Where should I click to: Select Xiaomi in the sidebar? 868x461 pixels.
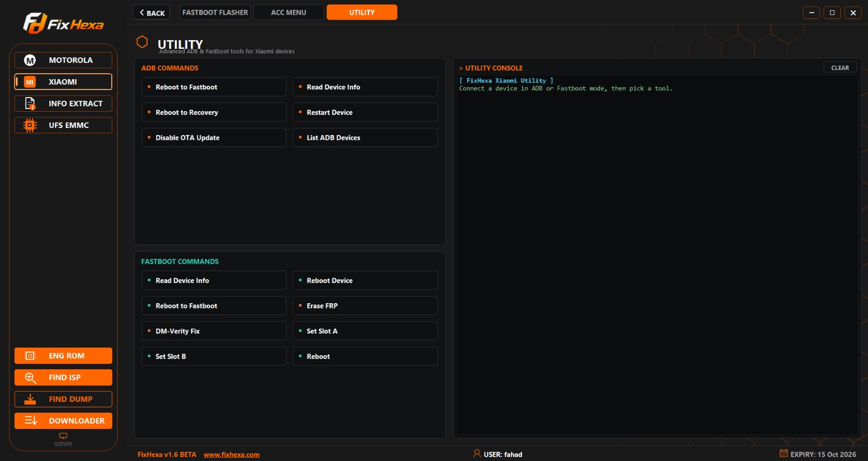tap(63, 82)
